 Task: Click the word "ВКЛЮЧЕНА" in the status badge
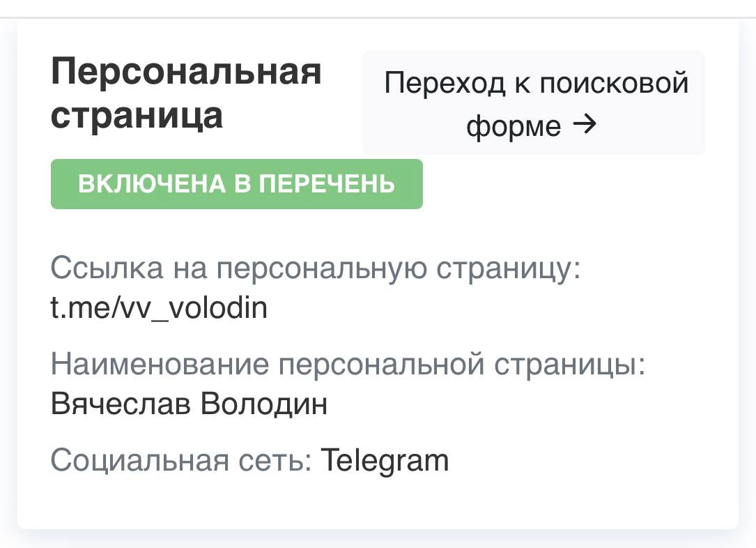pyautogui.click(x=152, y=184)
